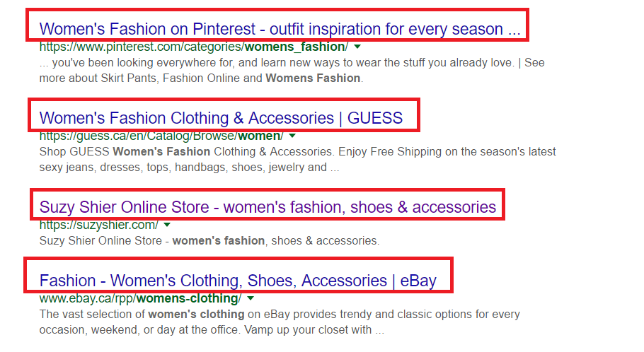644x352 pixels.
Task: Open the Women's Fashion on Pinterest result
Action: tap(280, 29)
